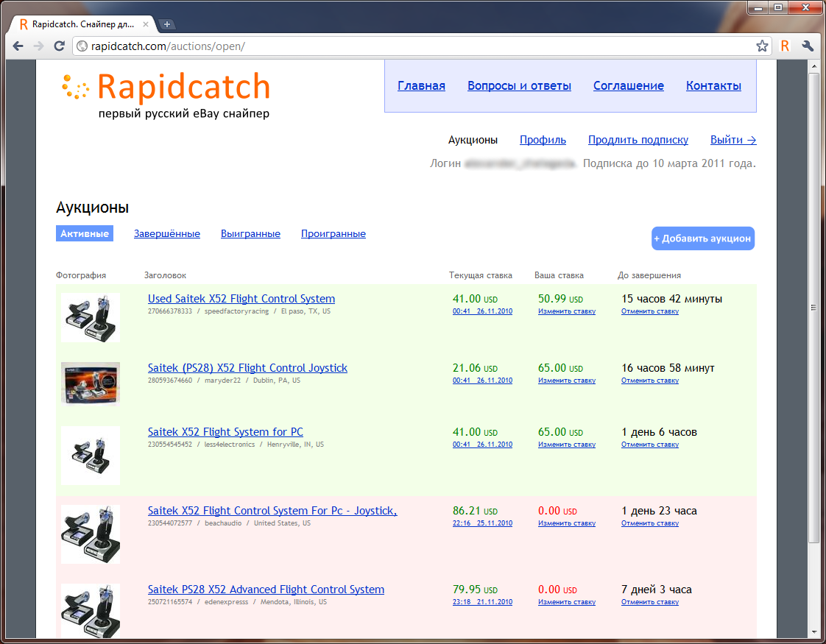This screenshot has width=826, height=644.
Task: Click the Добавить аукцион button
Action: pos(703,238)
